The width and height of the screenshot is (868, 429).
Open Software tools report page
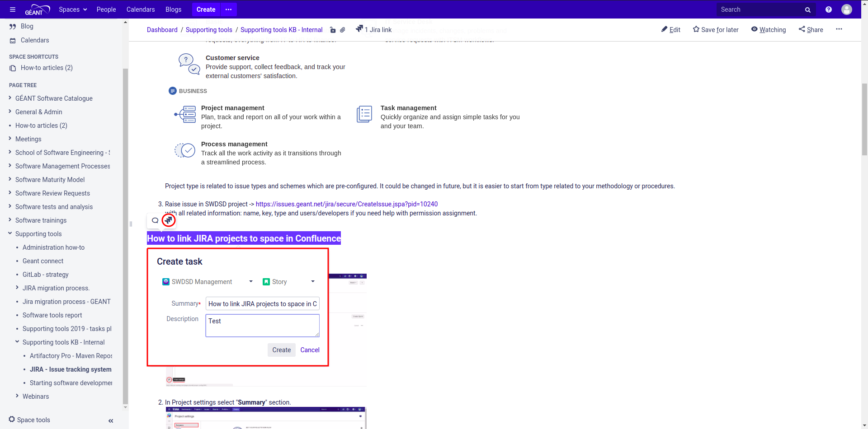52,315
